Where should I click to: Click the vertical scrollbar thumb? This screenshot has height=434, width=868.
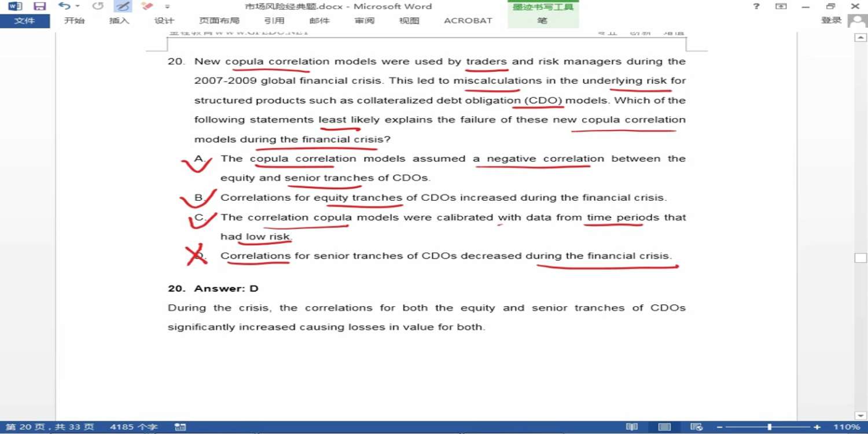click(x=860, y=258)
